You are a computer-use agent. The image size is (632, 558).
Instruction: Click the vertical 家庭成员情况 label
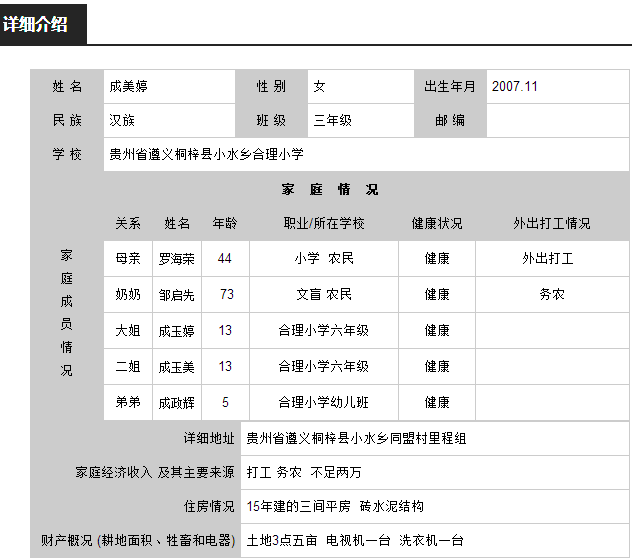(67, 312)
